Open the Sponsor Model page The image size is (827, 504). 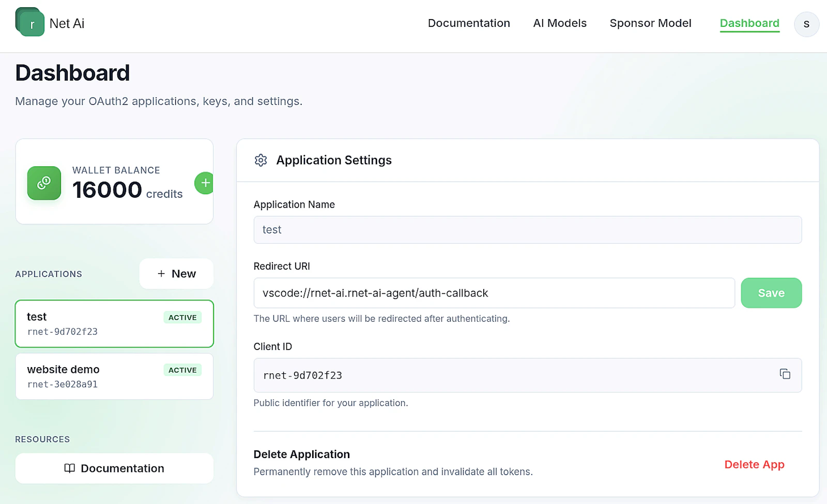pos(650,23)
